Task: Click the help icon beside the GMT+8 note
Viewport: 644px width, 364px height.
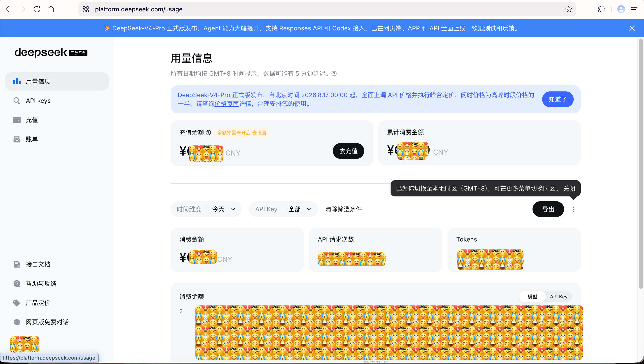Action: coord(334,74)
